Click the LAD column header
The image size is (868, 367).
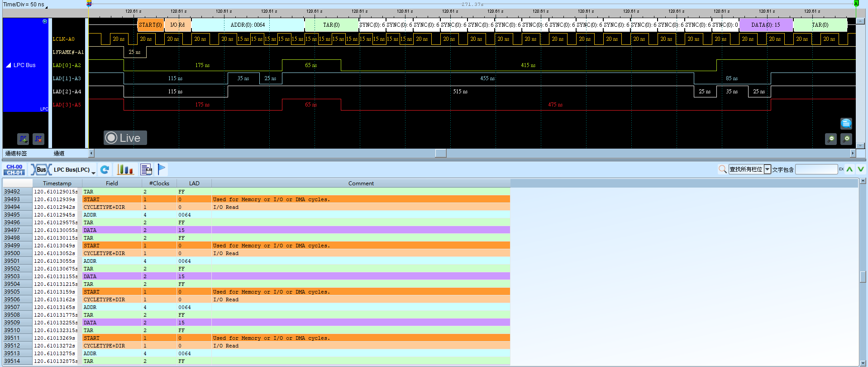click(194, 183)
